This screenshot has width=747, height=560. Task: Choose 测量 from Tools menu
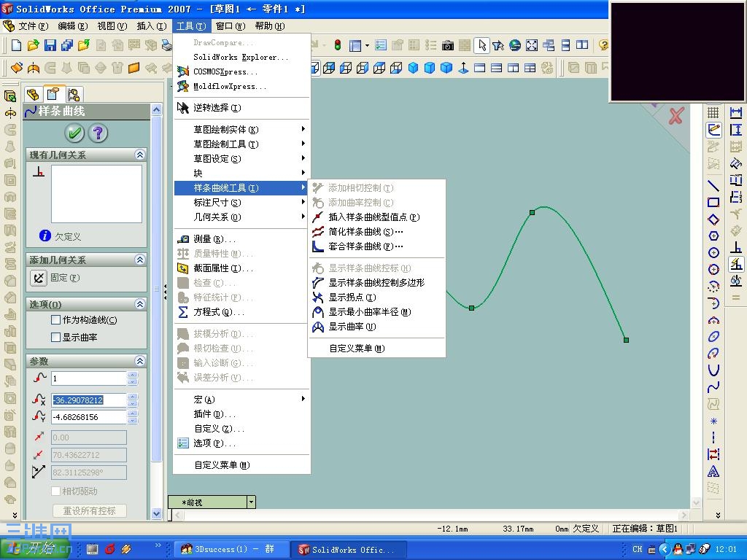click(x=242, y=239)
